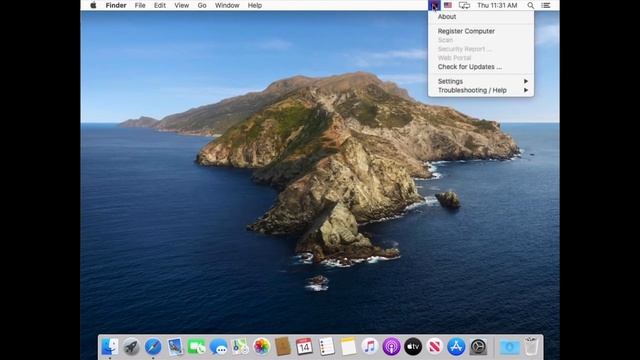This screenshot has height=360, width=640.
Task: Launch Apple TV app from Dock
Action: tap(413, 347)
